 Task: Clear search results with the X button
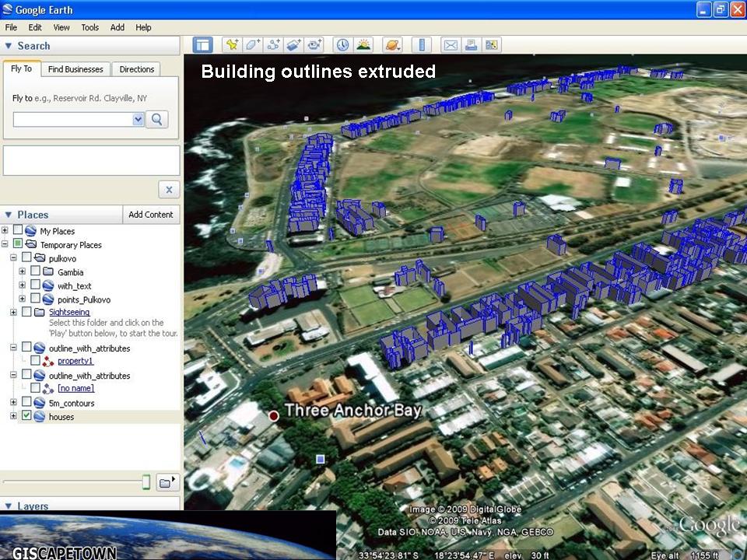coord(169,190)
